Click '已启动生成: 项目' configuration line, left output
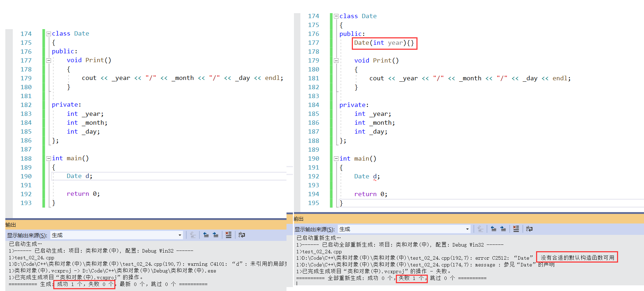The width and height of the screenshot is (644, 291). coord(101,251)
